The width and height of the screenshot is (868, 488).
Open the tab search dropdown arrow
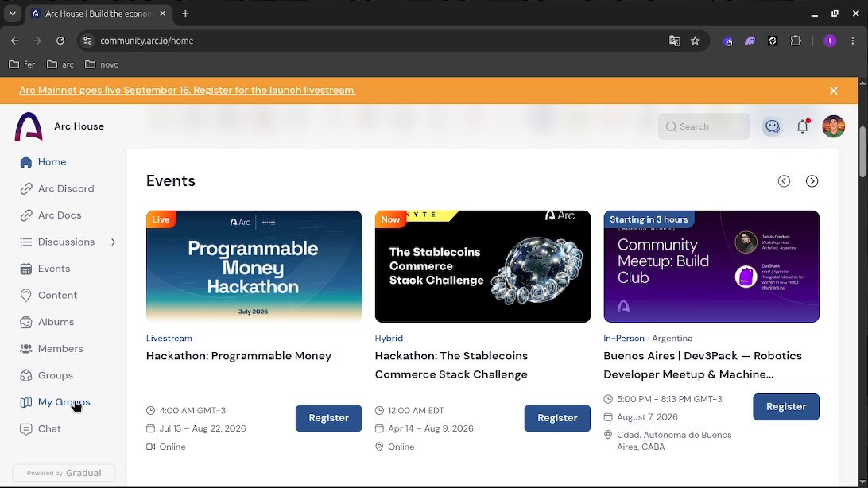(12, 14)
